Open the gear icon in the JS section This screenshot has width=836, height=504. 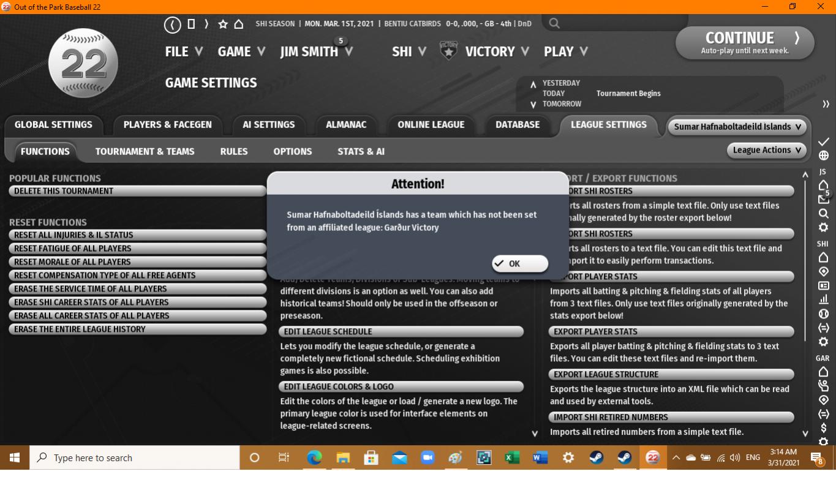click(823, 227)
